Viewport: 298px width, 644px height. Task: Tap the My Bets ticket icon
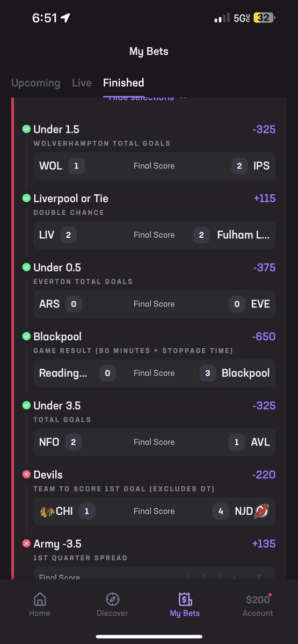(x=185, y=599)
